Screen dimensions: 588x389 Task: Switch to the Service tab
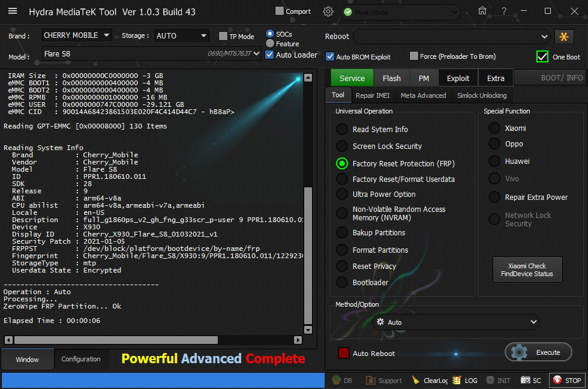(x=352, y=79)
